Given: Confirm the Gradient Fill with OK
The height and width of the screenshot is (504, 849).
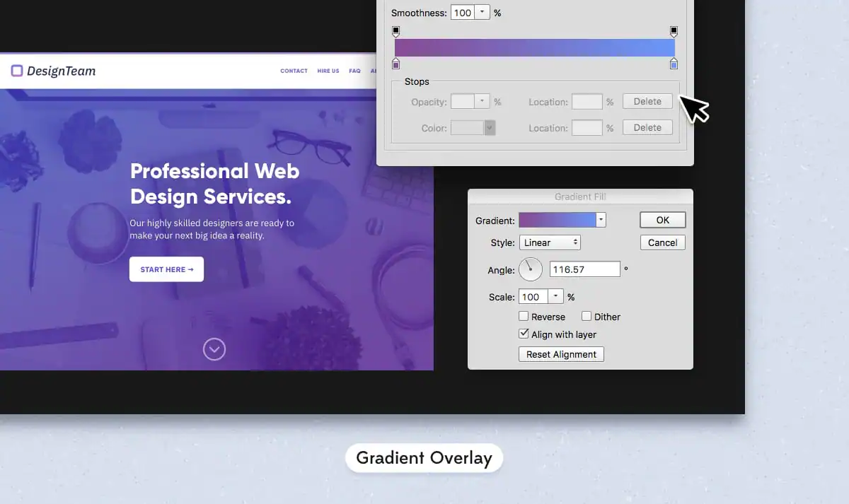Looking at the screenshot, I should pos(662,219).
